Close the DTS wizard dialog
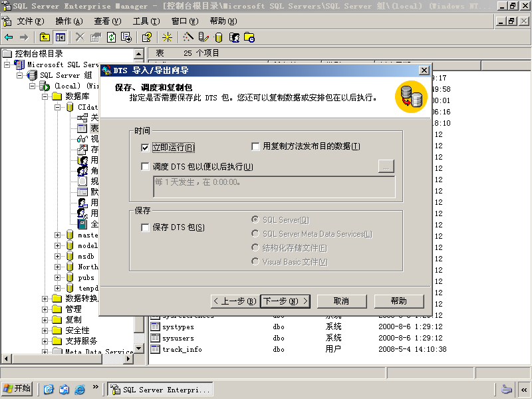532x399 pixels. tap(424, 70)
